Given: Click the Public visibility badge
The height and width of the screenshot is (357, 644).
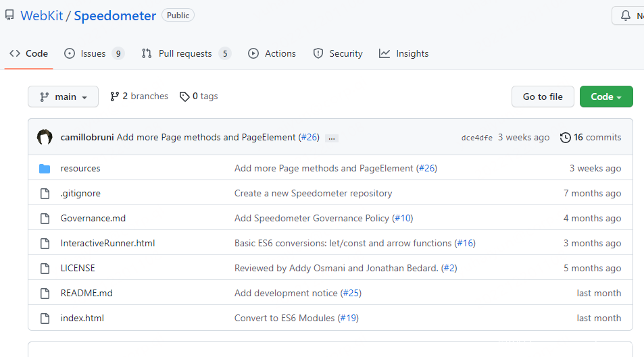Looking at the screenshot, I should coord(178,15).
